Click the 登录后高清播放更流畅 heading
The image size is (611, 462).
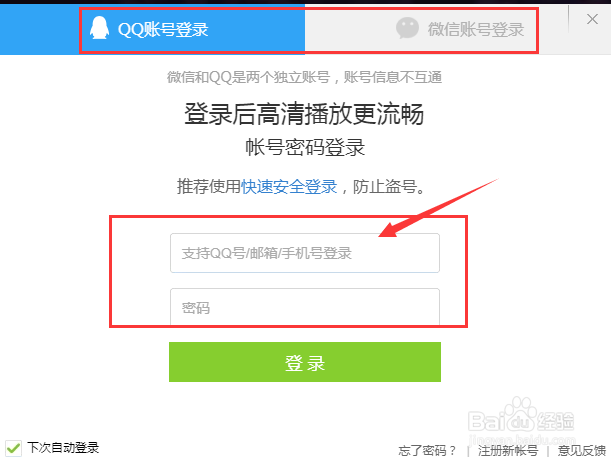[304, 114]
